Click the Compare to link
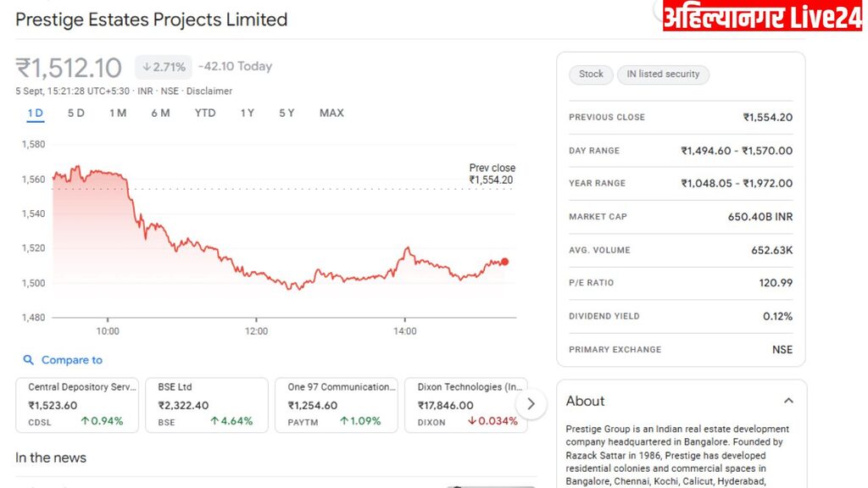Viewport: 868px width, 488px height. point(71,360)
